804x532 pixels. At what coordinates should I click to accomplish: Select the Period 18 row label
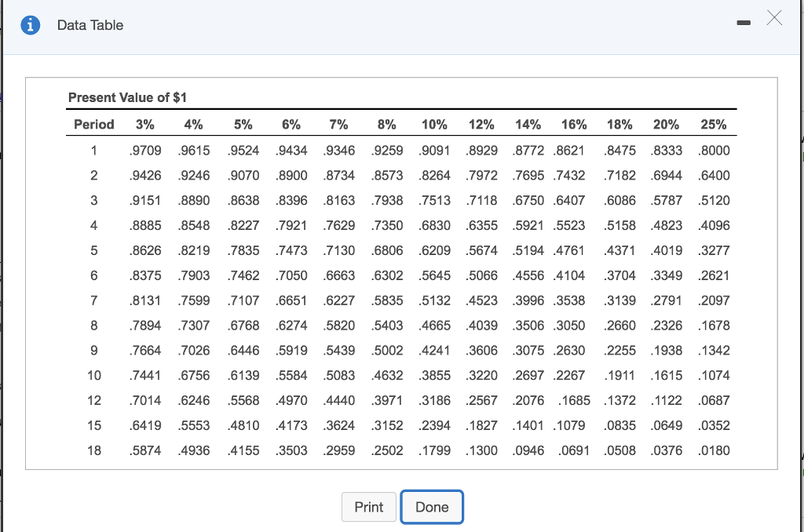tap(93, 450)
